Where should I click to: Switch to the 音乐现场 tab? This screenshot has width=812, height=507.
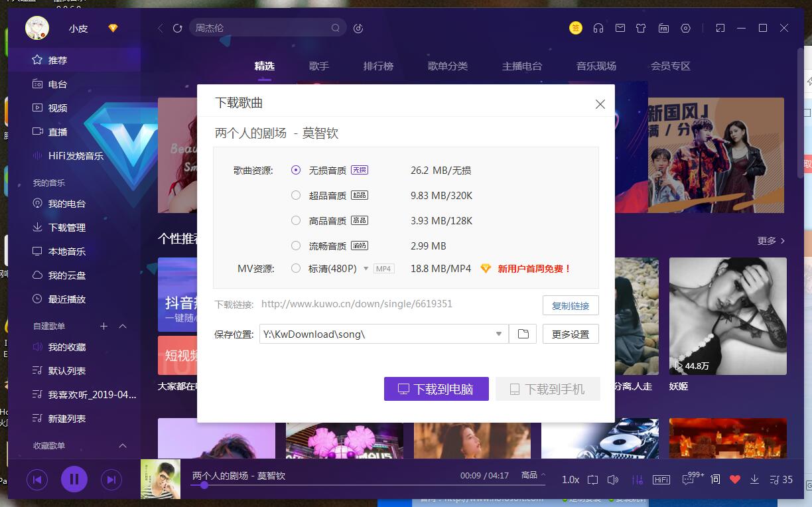(x=596, y=66)
